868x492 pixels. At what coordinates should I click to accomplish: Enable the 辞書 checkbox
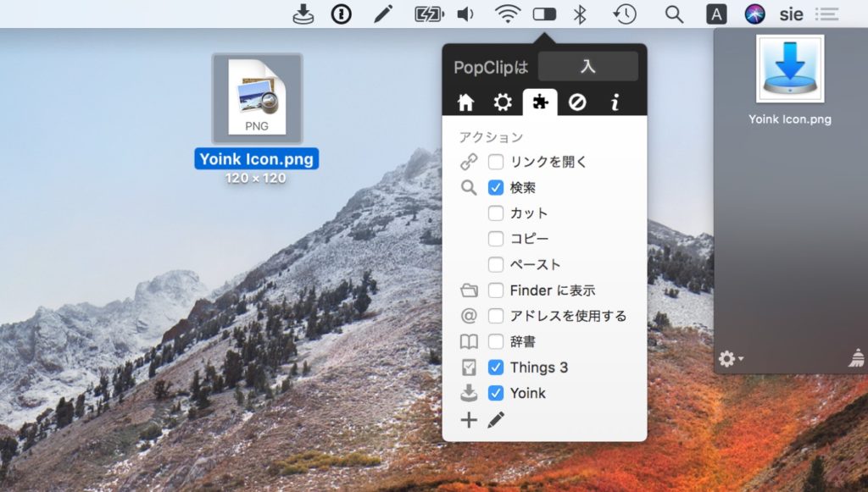coord(495,341)
